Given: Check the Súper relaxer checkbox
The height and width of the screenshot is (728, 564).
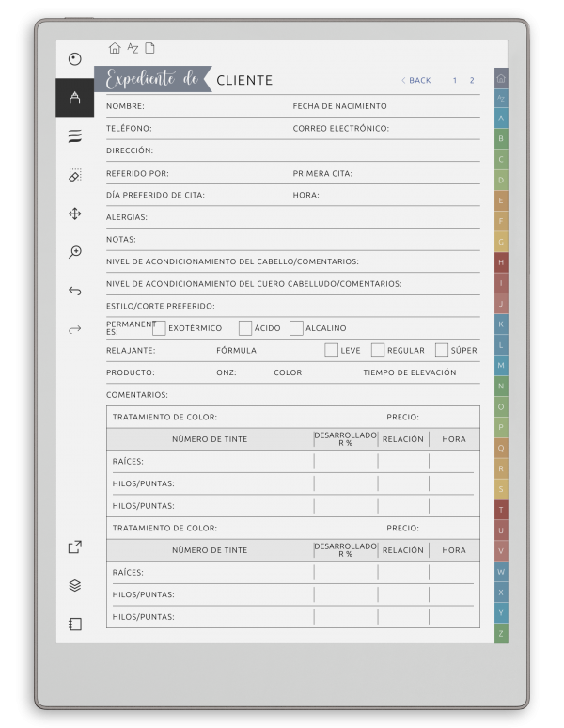Looking at the screenshot, I should pos(442,351).
